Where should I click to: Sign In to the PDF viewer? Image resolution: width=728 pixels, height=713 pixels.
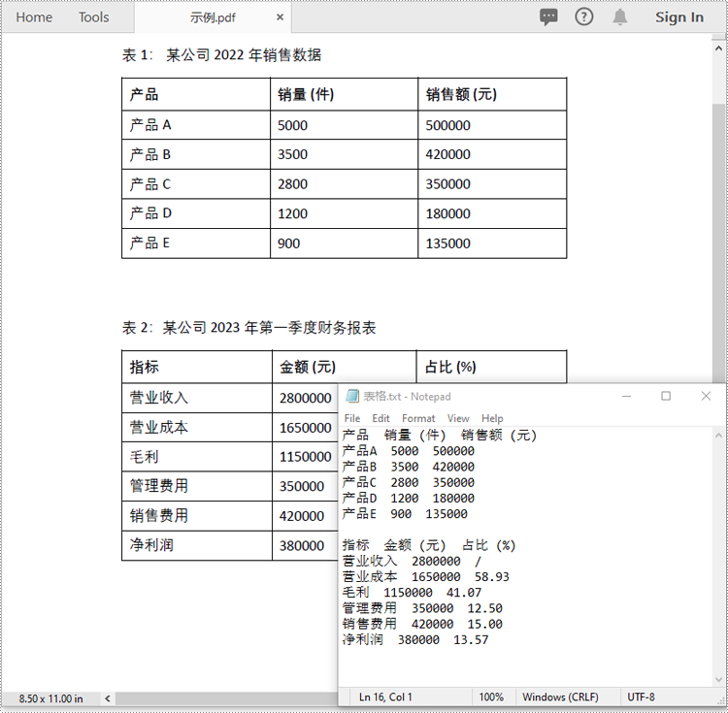tap(679, 17)
